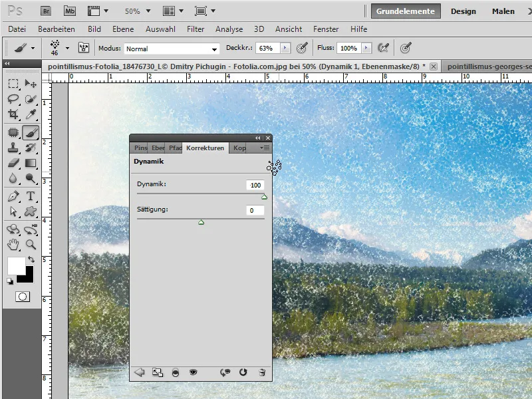The width and height of the screenshot is (532, 399).
Task: Toggle expanded view of Korrekturen panel
Action: pyautogui.click(x=158, y=372)
